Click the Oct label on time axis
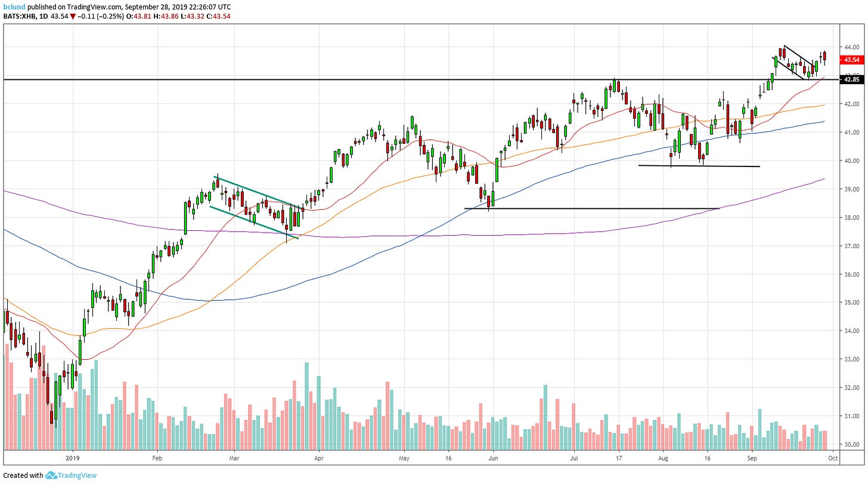This screenshot has height=485, width=868. [833, 459]
